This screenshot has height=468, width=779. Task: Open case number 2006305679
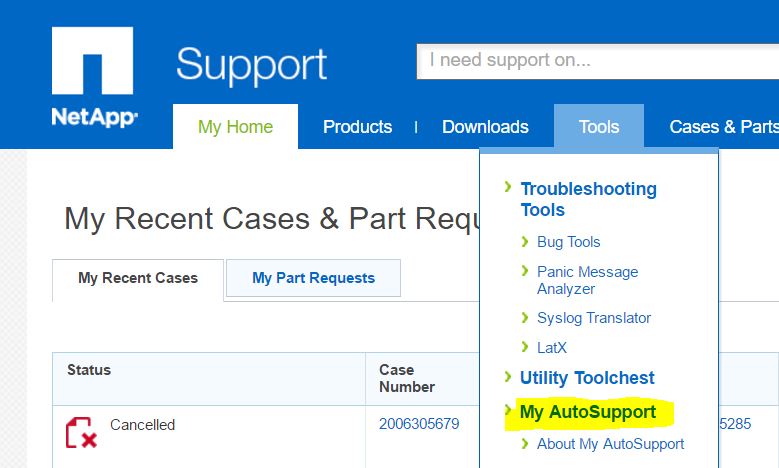tap(419, 424)
